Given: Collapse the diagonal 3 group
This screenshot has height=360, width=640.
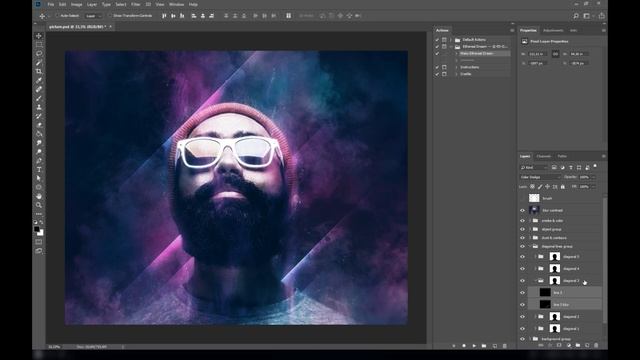Looking at the screenshot, I should click(x=536, y=281).
